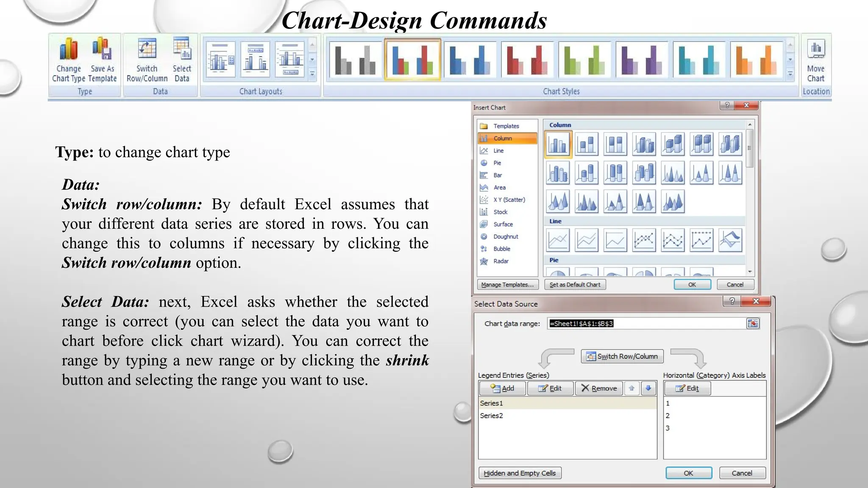
Task: Click Cancel in Select Data Source
Action: pyautogui.click(x=742, y=473)
